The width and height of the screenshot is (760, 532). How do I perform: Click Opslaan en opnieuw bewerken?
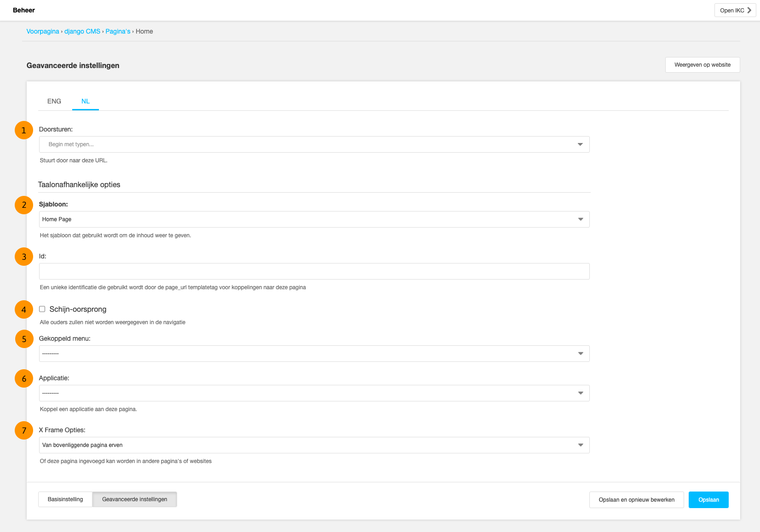(x=636, y=500)
